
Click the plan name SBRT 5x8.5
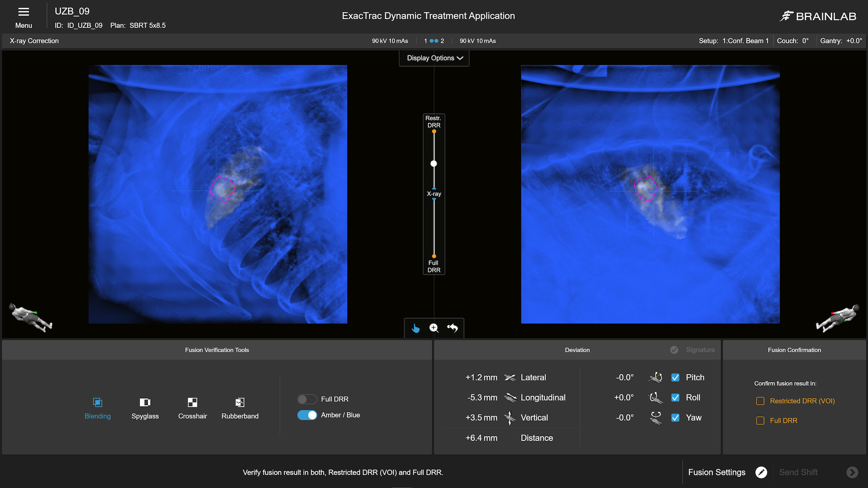(x=148, y=26)
